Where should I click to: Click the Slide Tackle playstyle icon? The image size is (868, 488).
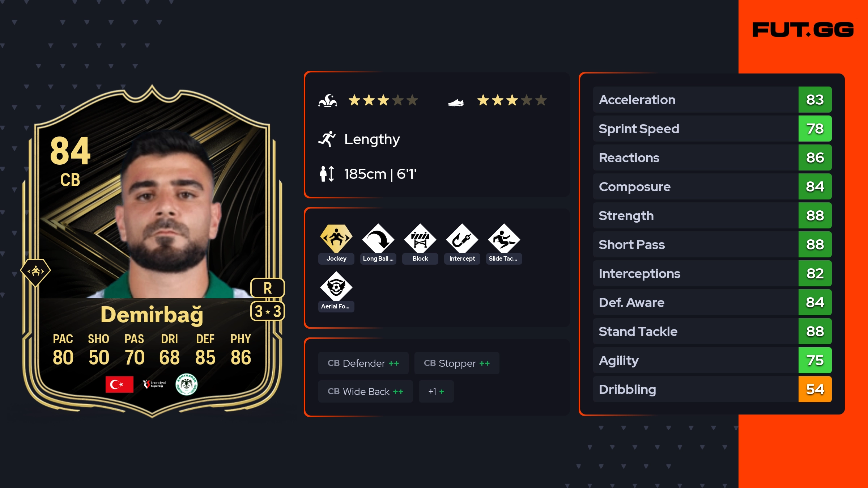coord(504,238)
